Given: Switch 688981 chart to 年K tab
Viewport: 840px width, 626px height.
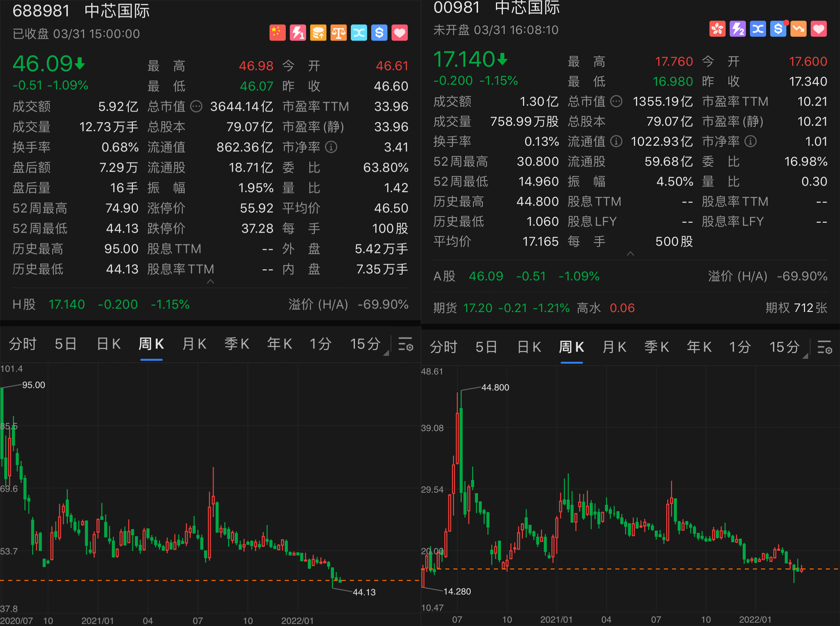Looking at the screenshot, I should tap(280, 344).
